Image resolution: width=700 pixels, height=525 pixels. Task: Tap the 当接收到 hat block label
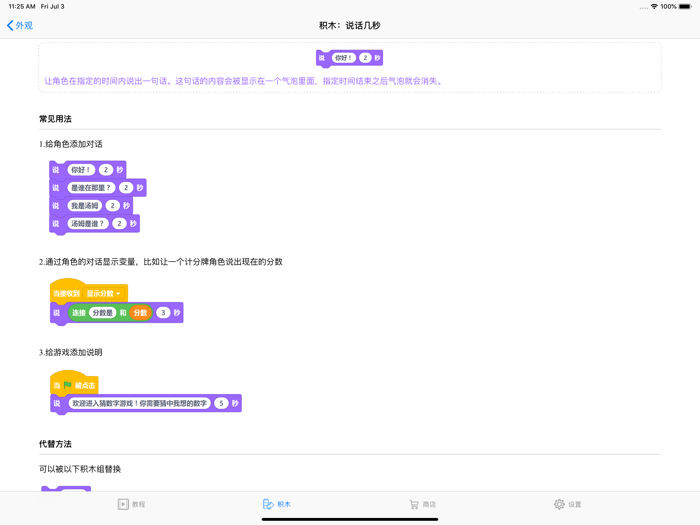pos(66,293)
